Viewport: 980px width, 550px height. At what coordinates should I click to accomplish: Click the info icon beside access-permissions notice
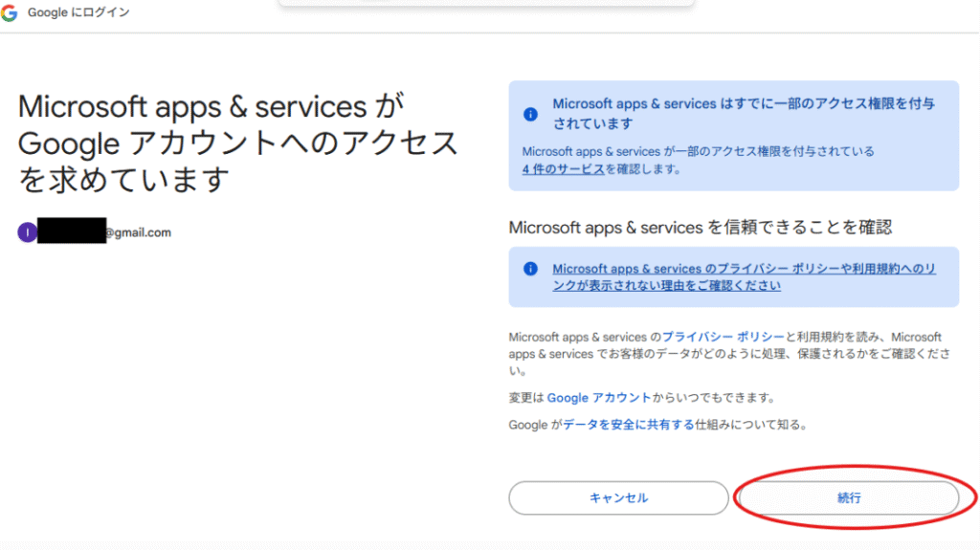(530, 115)
